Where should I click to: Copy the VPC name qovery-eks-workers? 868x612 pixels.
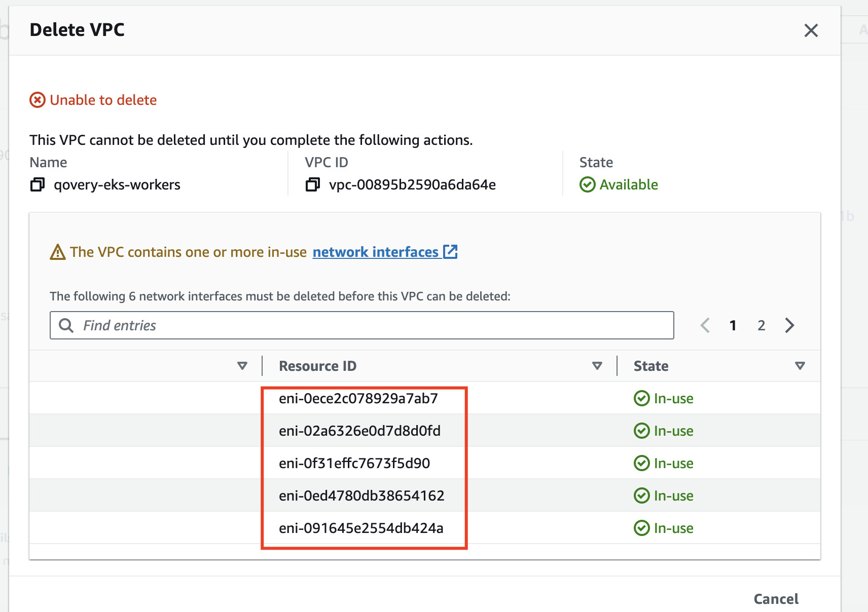click(x=38, y=185)
